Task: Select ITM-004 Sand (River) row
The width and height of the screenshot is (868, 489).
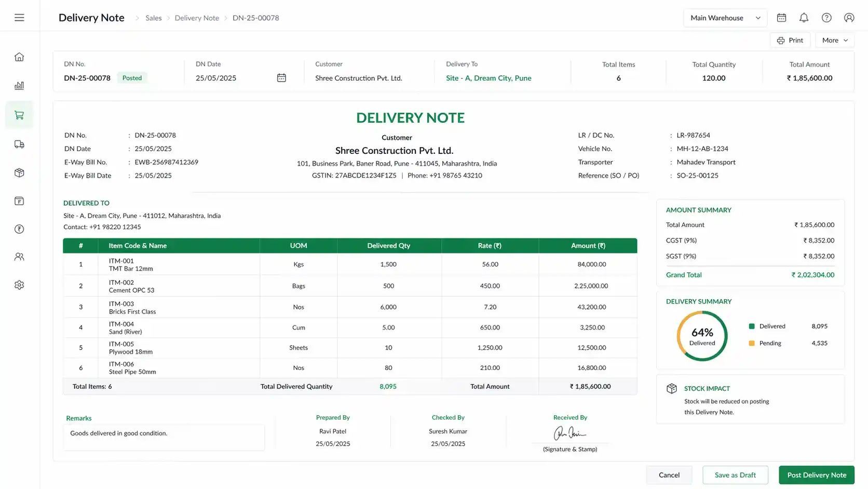Action: (350, 327)
